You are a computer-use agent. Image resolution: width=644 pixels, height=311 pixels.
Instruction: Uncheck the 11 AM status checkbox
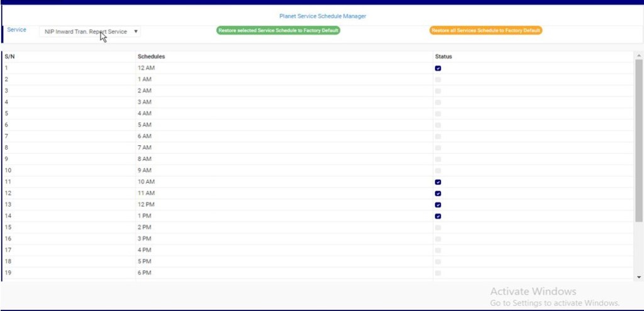coord(438,193)
